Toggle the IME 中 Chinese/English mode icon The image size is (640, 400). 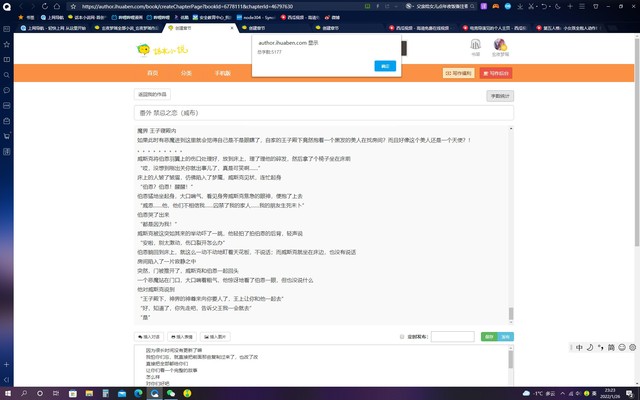point(577,347)
